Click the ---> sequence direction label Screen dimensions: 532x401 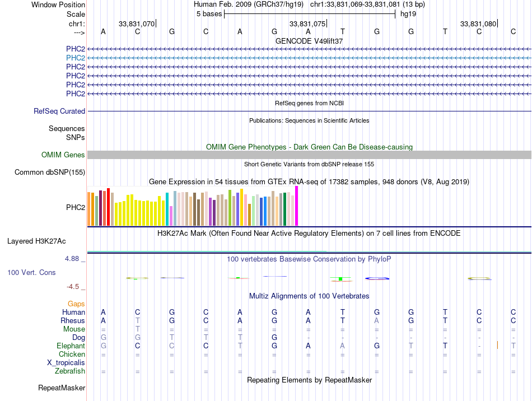[x=79, y=32]
